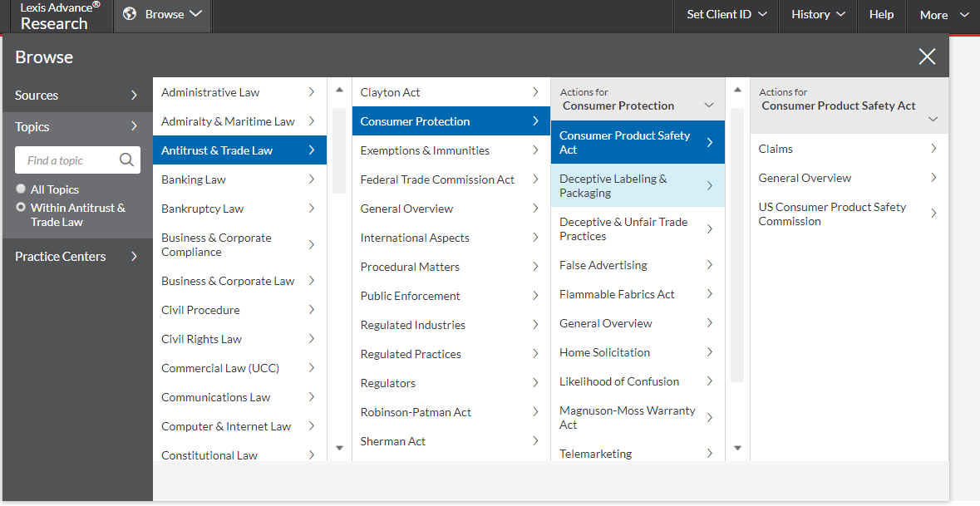Image resolution: width=980 pixels, height=506 pixels.
Task: Click the globe icon beside Browse
Action: click(130, 14)
